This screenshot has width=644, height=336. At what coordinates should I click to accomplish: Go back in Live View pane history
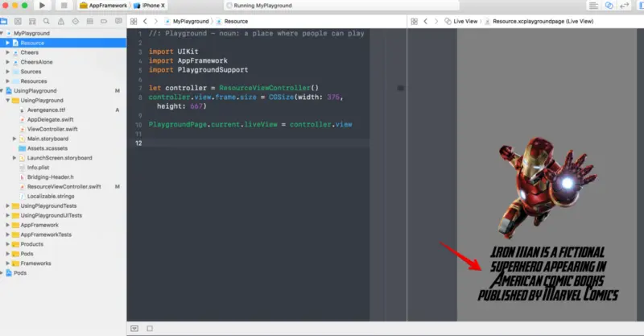tap(426, 22)
